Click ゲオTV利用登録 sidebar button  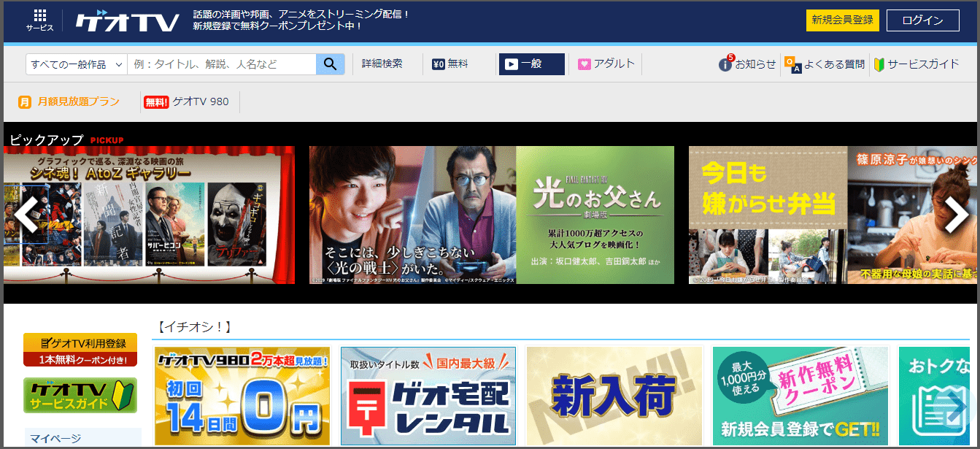[x=80, y=350]
